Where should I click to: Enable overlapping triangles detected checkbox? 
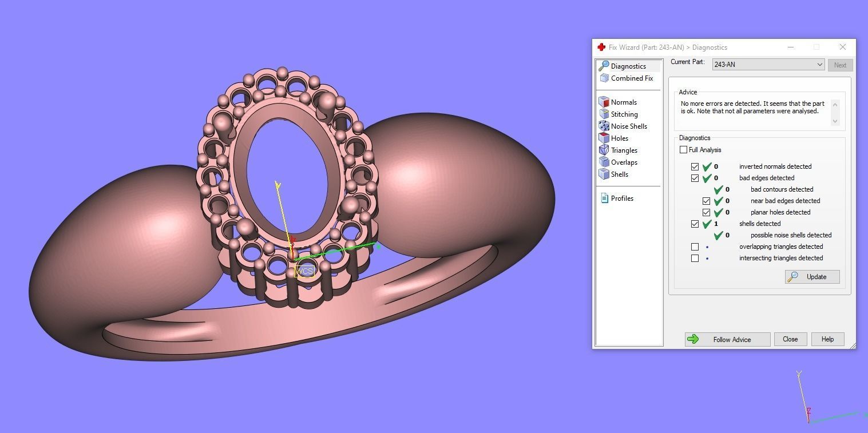[x=695, y=247]
